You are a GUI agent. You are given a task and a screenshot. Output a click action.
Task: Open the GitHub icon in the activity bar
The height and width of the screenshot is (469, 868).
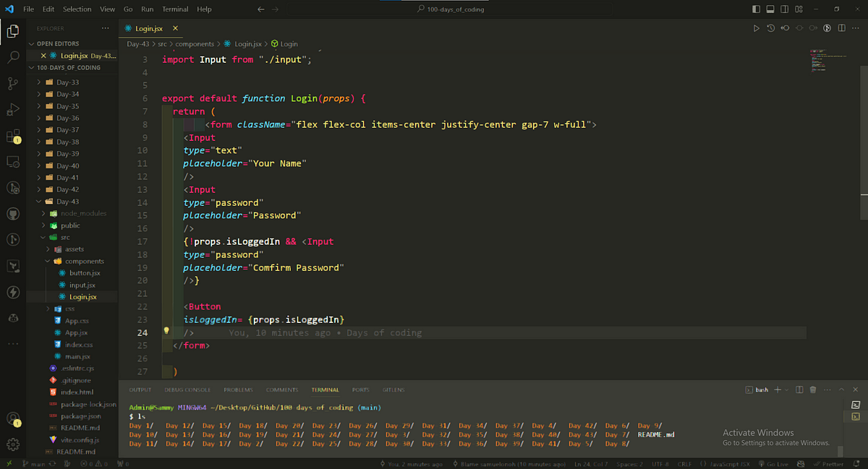point(13,214)
